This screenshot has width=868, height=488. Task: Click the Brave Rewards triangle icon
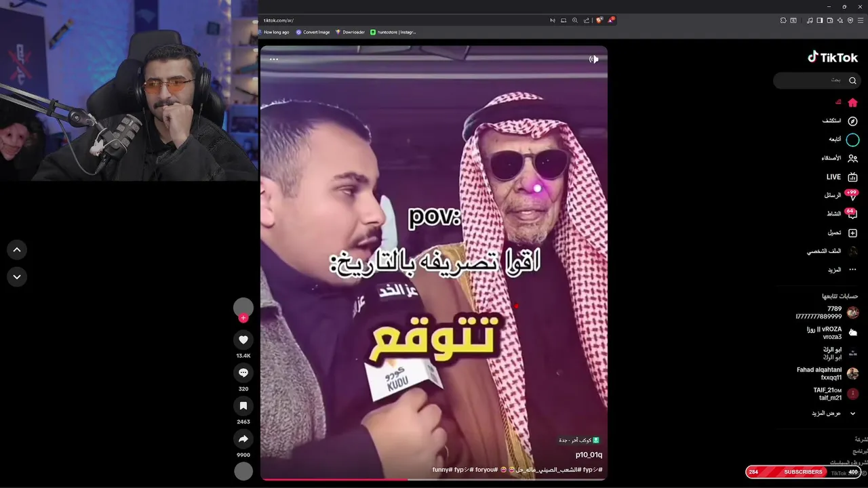(610, 20)
